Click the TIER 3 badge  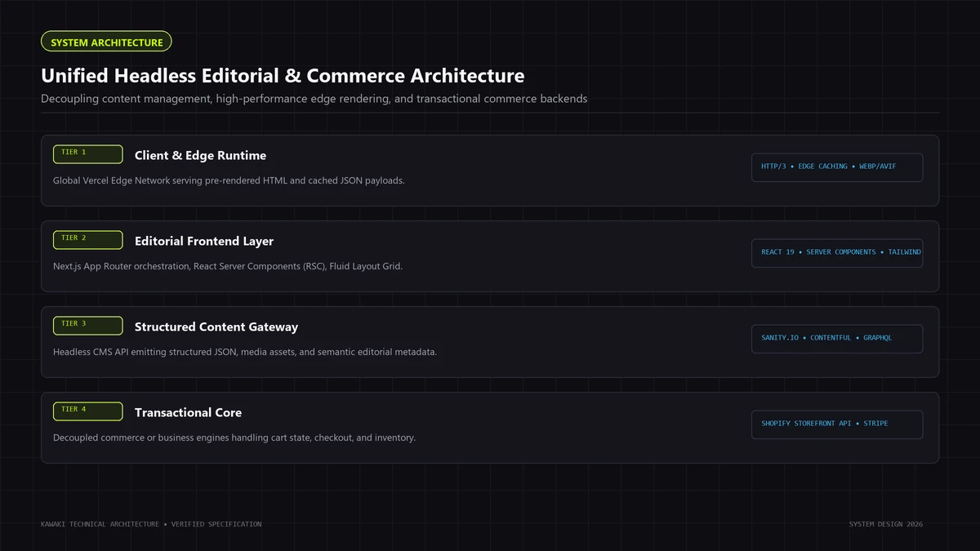[x=88, y=326]
